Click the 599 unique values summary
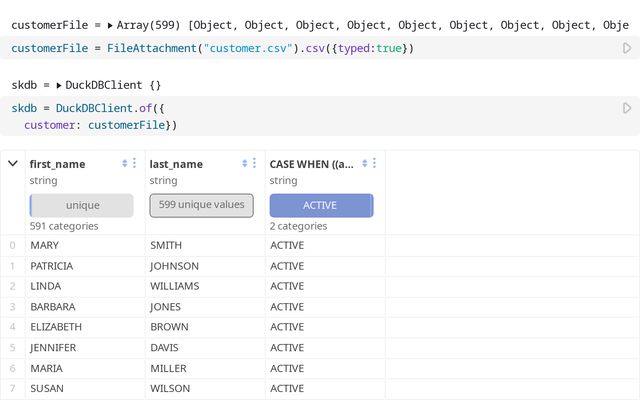The image size is (640, 400). (x=201, y=205)
